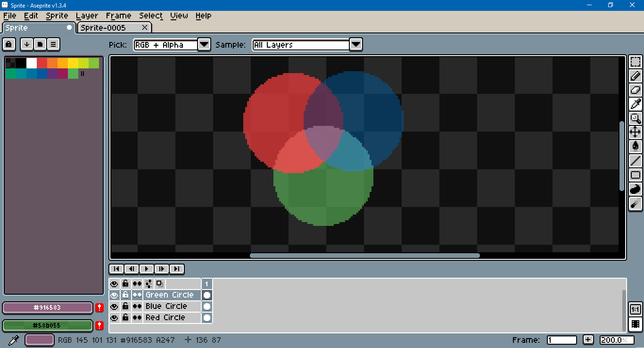Viewport: 644px width, 348px height.
Task: Open the Layer menu
Action: point(87,16)
